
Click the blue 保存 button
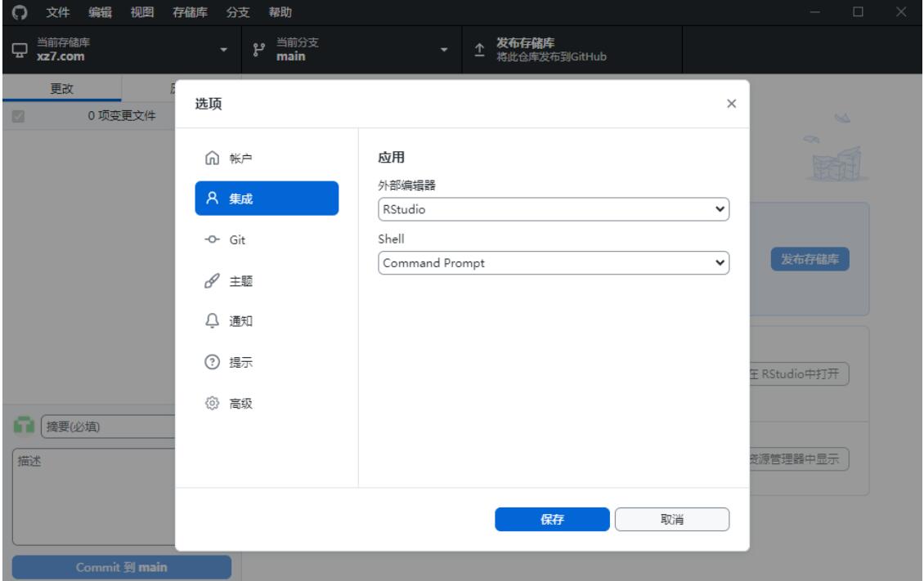pyautogui.click(x=552, y=520)
